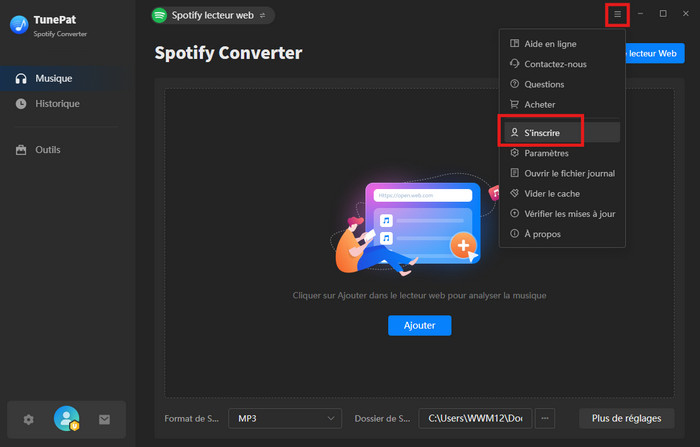Screen dimensions: 700x447
Task: Click the Outils toolbox icon
Action: (x=21, y=150)
